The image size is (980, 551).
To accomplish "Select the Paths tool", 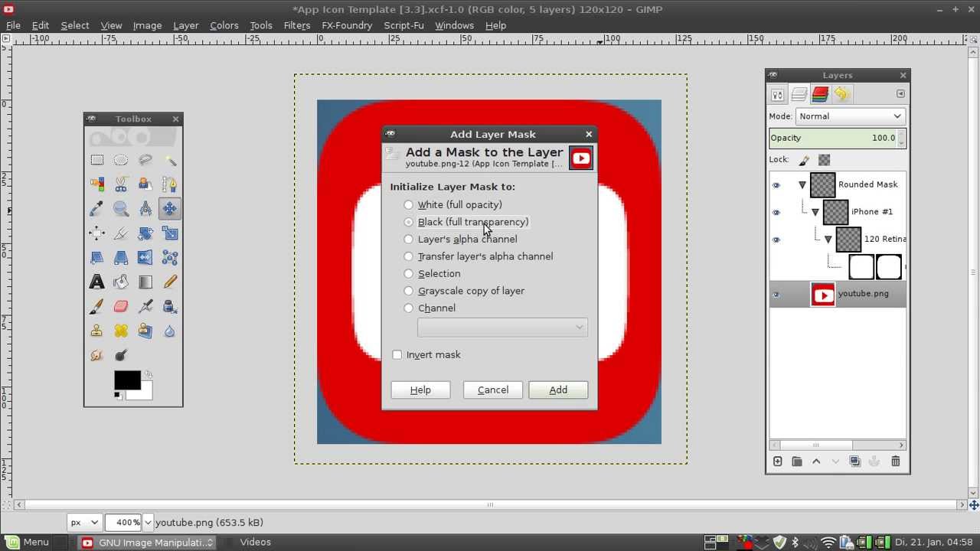I will click(170, 184).
